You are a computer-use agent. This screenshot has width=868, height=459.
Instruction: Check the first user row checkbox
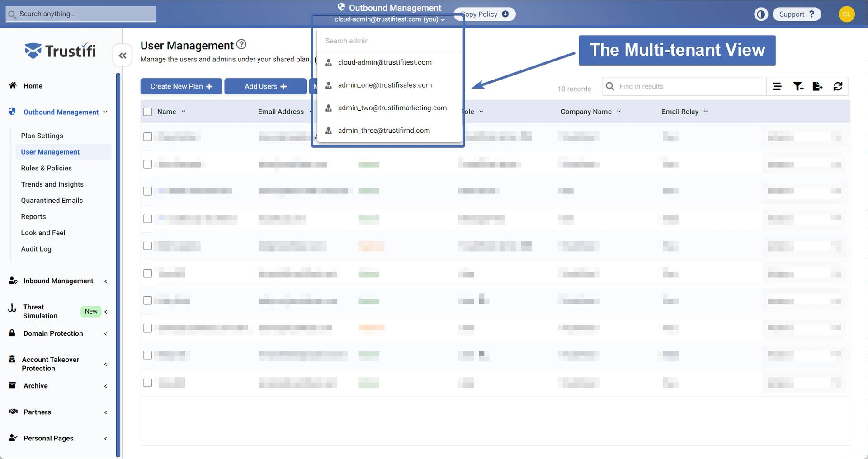pos(148,136)
